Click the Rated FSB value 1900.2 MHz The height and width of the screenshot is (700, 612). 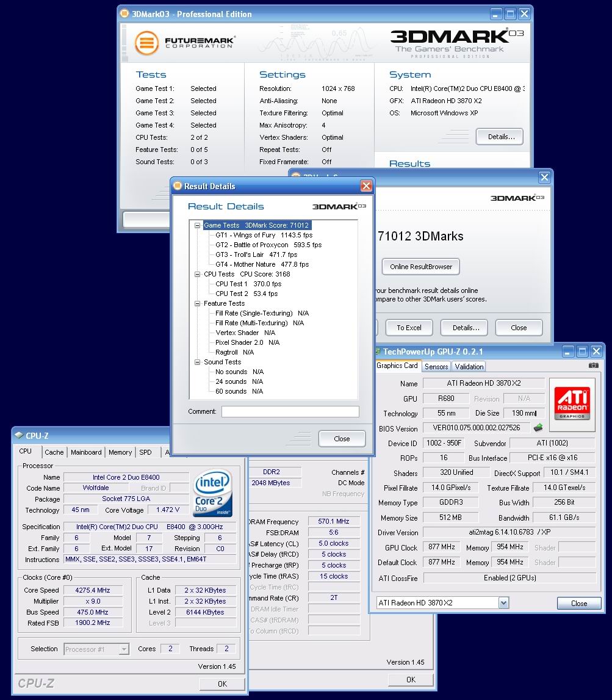pos(93,622)
